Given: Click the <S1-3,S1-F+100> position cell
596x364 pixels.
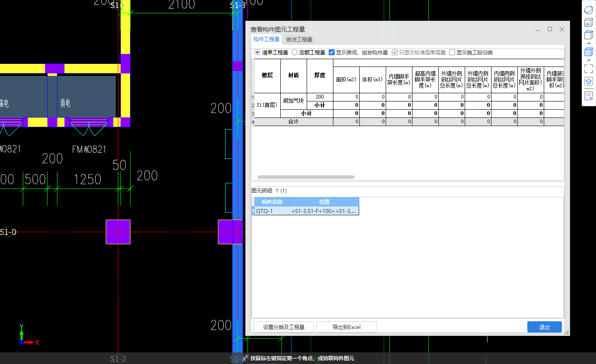Looking at the screenshot, I should [x=324, y=211].
